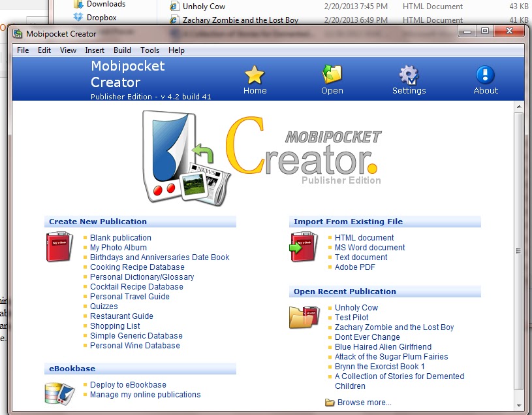Image resolution: width=532 pixels, height=415 pixels.
Task: Open Blue Haired Alien Girlfriend
Action: click(383, 347)
